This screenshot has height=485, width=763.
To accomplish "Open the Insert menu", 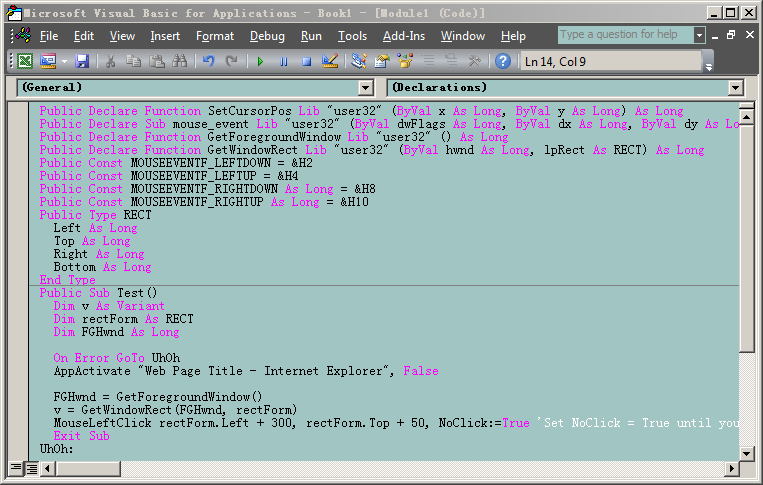I will [x=165, y=36].
